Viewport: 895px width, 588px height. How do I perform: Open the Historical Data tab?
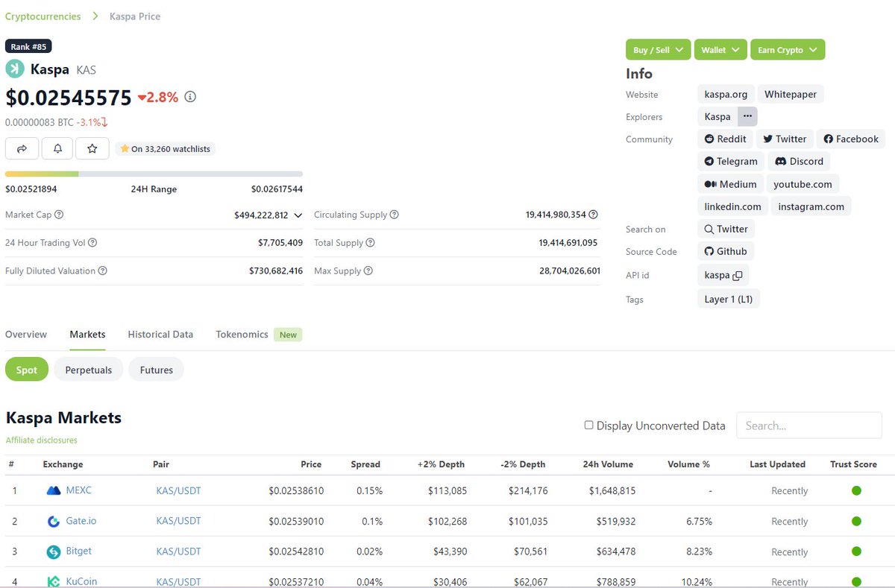[160, 335]
